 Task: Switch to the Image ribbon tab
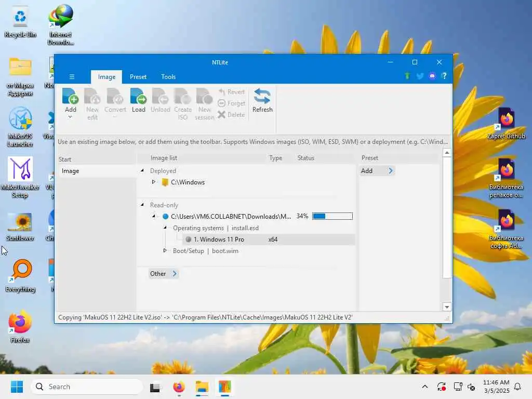107,77
